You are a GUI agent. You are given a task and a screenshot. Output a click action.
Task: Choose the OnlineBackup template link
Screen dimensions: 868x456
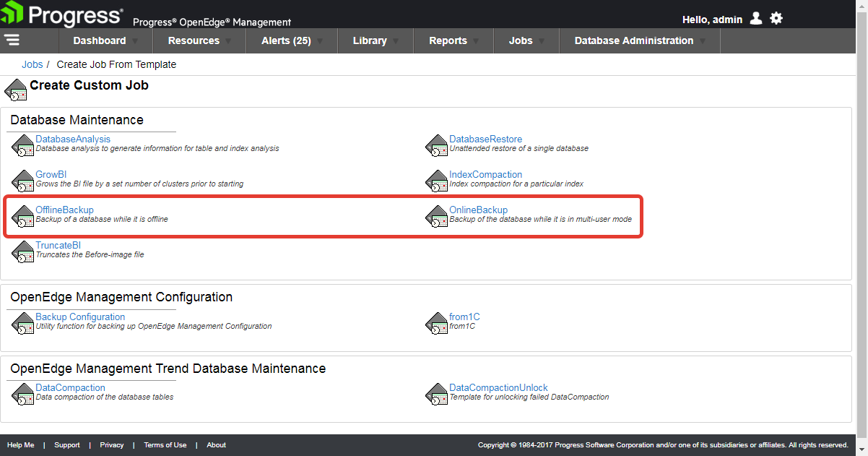478,210
